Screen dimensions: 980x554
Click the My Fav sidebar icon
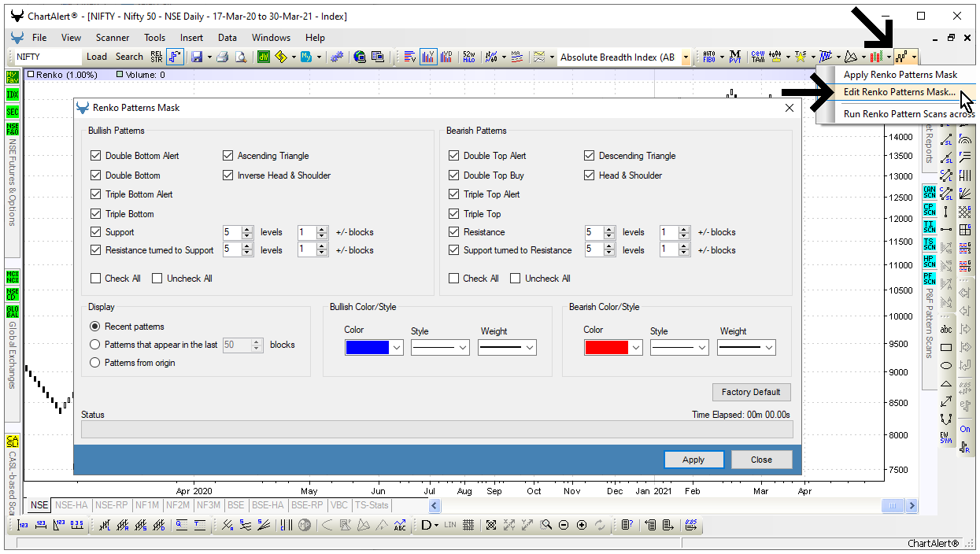(x=13, y=76)
